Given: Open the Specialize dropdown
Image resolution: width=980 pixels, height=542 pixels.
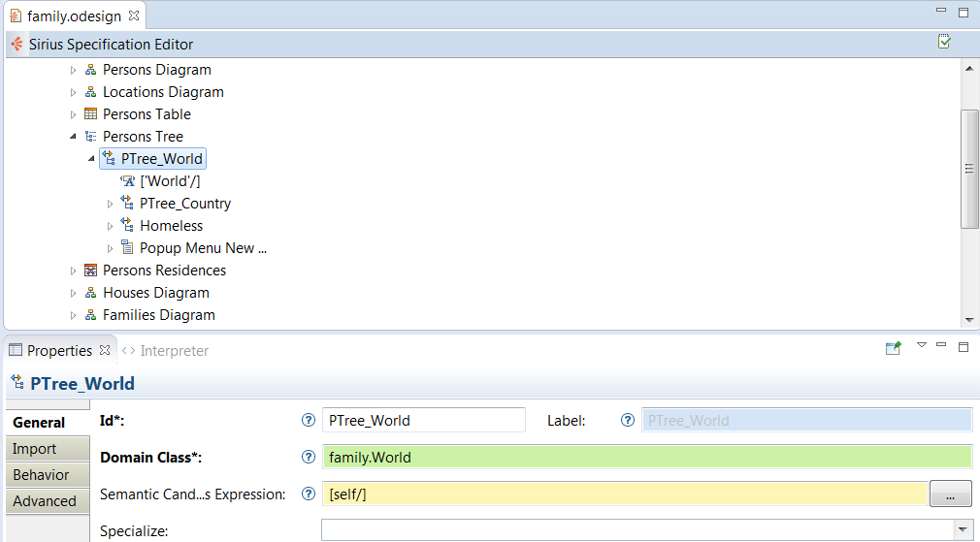Looking at the screenshot, I should pos(963,530).
